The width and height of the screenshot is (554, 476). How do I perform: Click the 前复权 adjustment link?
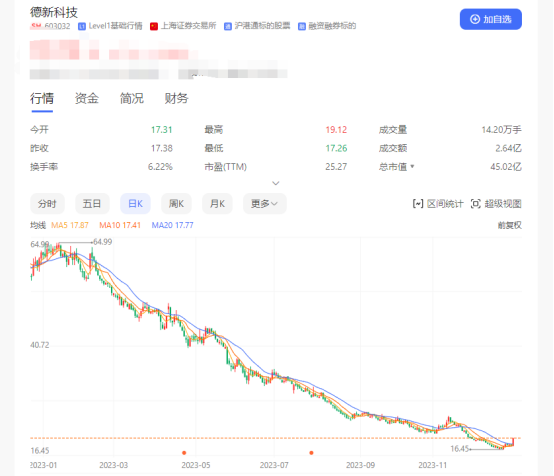(x=509, y=225)
